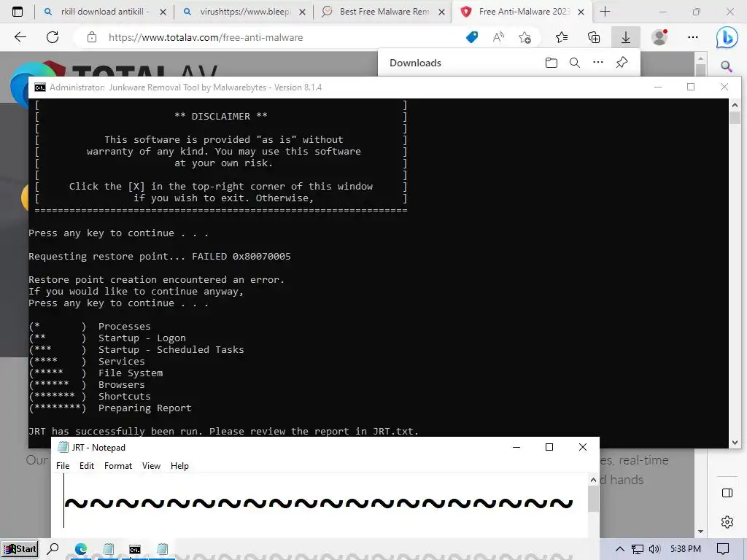Click the Edge tab actions menu icon
Screen dimensions: 747x560
pyautogui.click(x=18, y=12)
